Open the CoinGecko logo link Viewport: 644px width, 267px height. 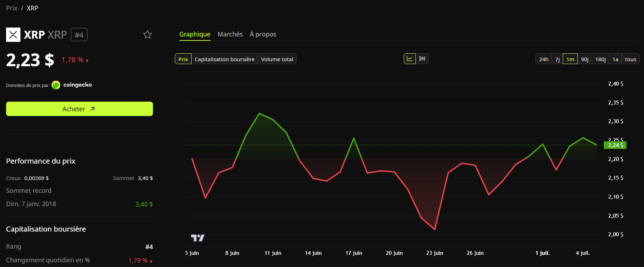coord(56,85)
